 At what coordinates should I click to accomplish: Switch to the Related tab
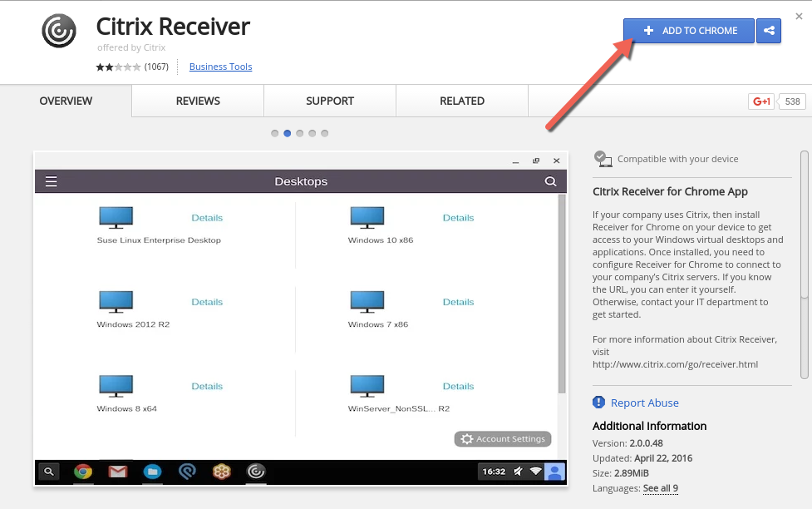coord(462,101)
